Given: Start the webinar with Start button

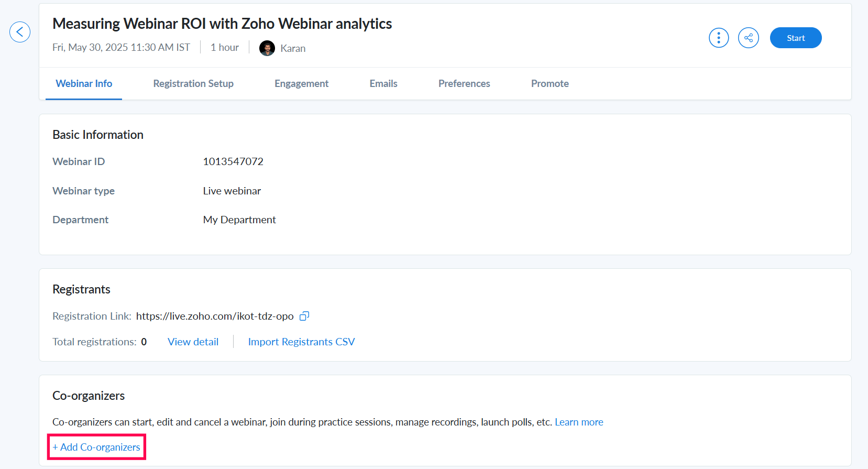Looking at the screenshot, I should point(796,38).
